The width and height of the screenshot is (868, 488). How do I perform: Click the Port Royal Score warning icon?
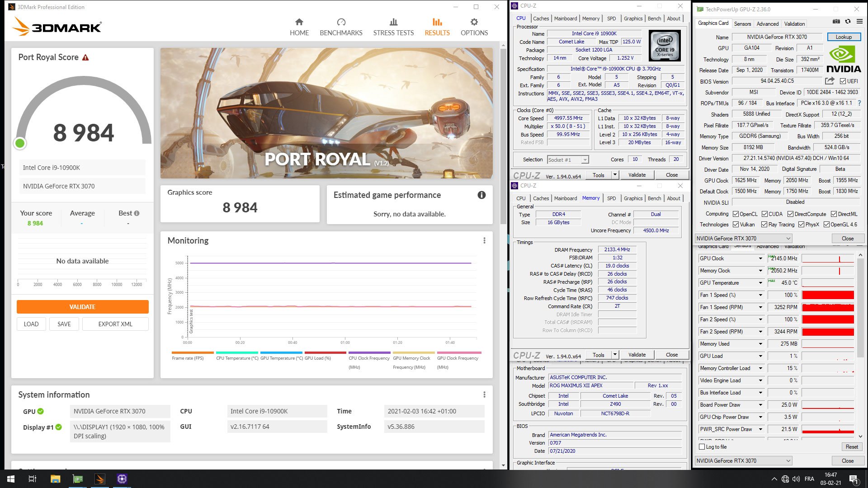point(85,57)
